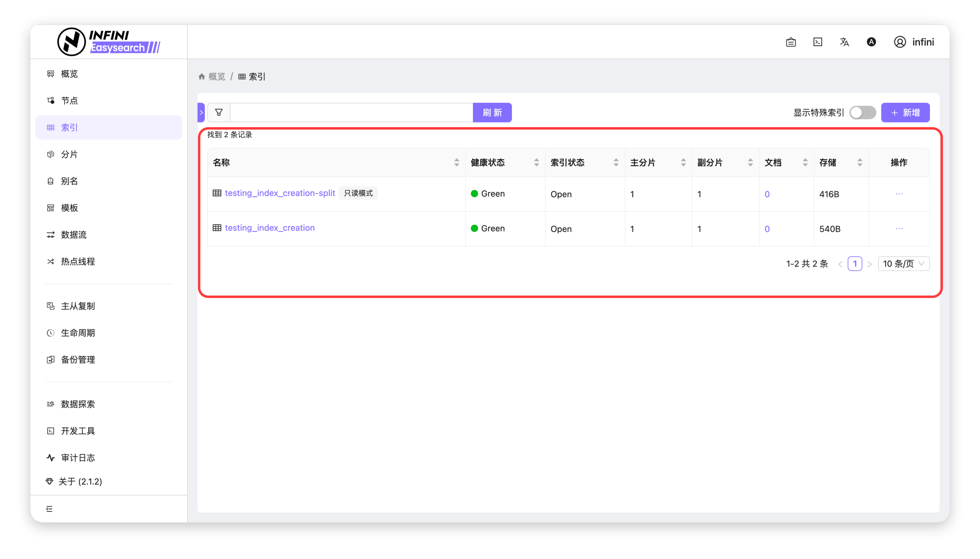Click the index search input field
Image resolution: width=980 pixels, height=559 pixels.
[351, 112]
